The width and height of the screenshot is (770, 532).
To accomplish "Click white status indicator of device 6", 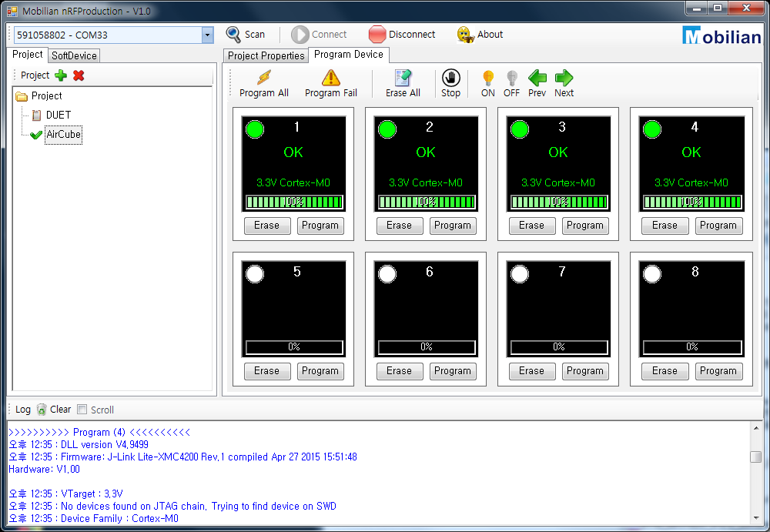I will (x=387, y=274).
